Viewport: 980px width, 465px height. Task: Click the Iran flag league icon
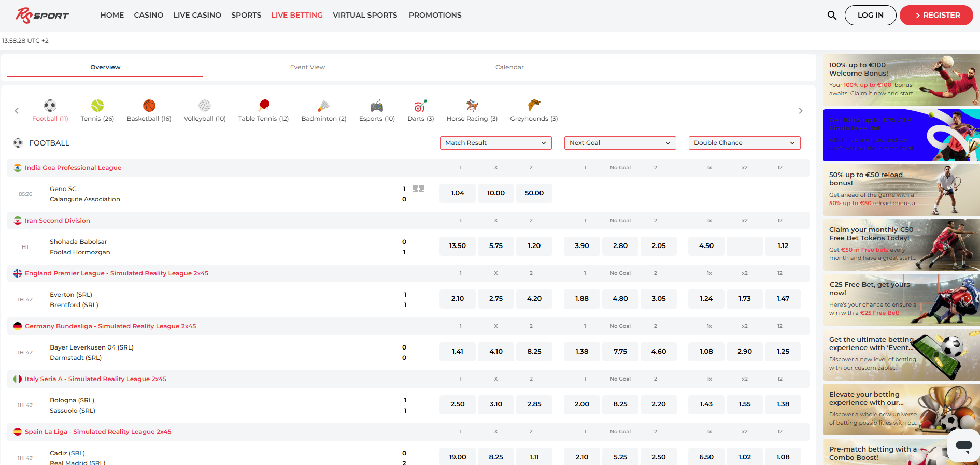click(18, 221)
